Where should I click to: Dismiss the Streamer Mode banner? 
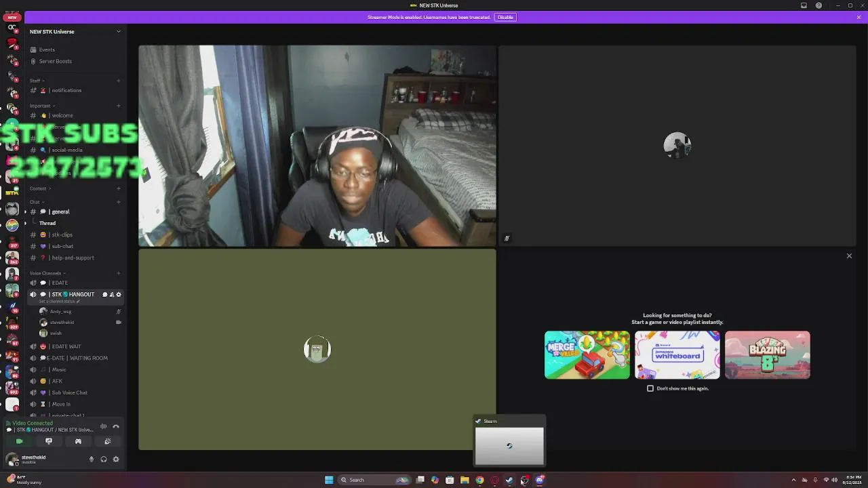click(859, 17)
